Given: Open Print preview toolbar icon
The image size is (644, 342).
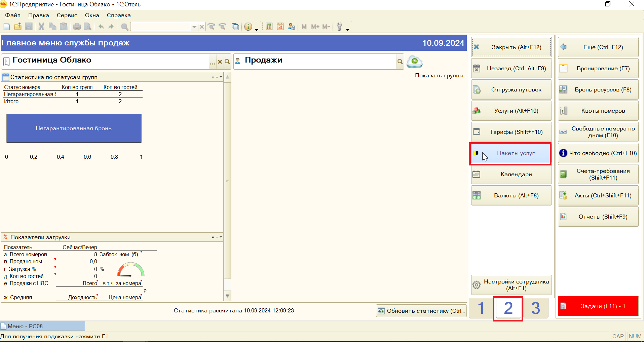Looking at the screenshot, I should [87, 27].
